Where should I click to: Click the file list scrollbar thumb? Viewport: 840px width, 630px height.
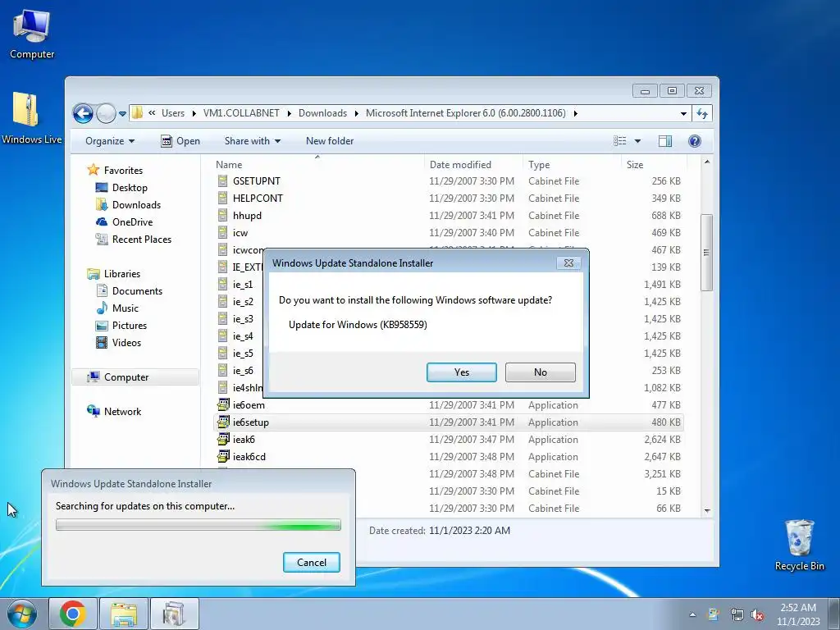coord(706,253)
